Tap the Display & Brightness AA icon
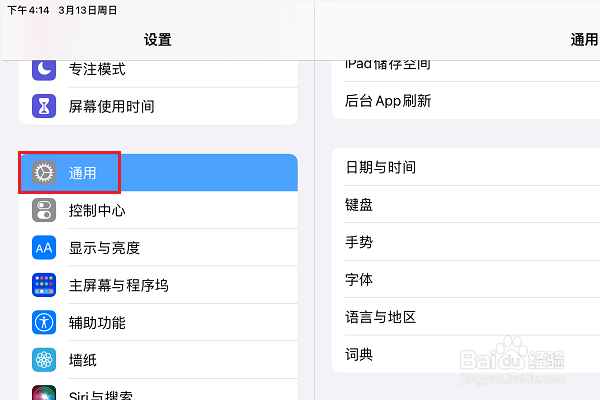This screenshot has width=600, height=400. [x=44, y=248]
